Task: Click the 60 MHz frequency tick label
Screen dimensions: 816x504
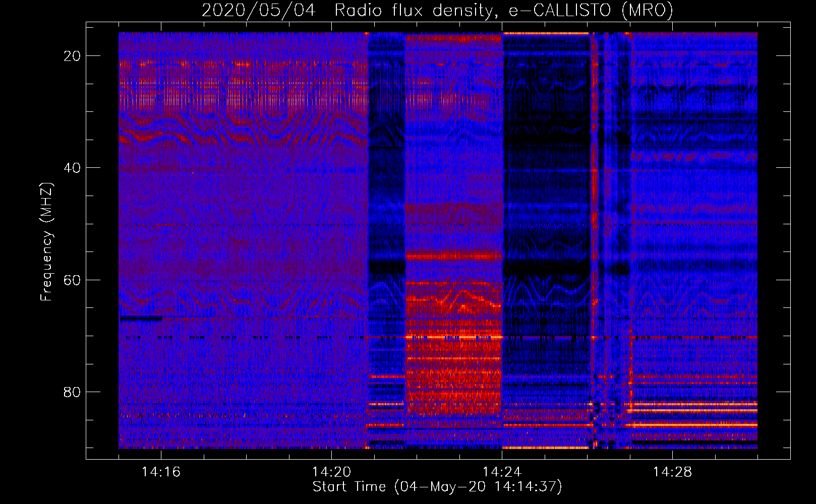Action: point(72,280)
